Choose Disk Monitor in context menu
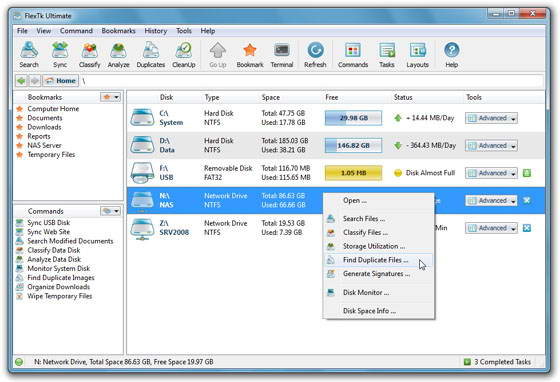The image size is (560, 382). [x=379, y=292]
